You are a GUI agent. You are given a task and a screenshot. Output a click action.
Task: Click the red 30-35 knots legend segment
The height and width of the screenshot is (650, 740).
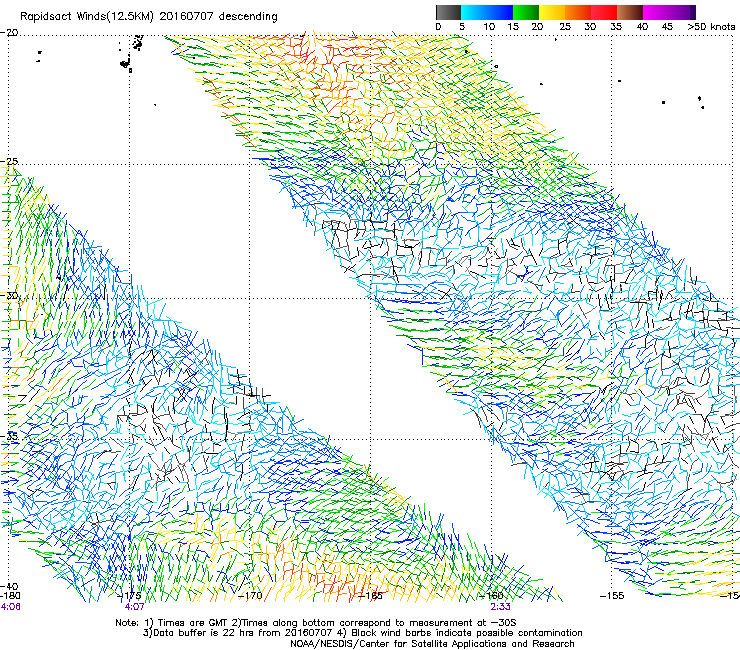pos(604,12)
